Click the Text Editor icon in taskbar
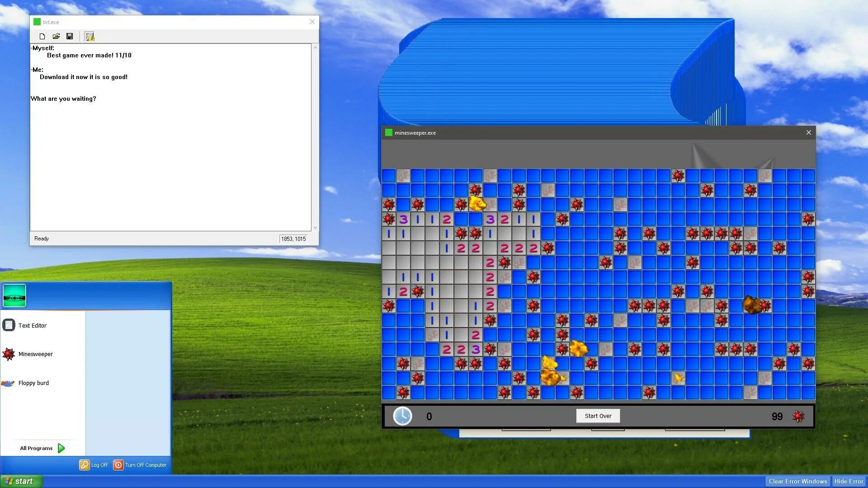This screenshot has width=868, height=488. coord(9,325)
